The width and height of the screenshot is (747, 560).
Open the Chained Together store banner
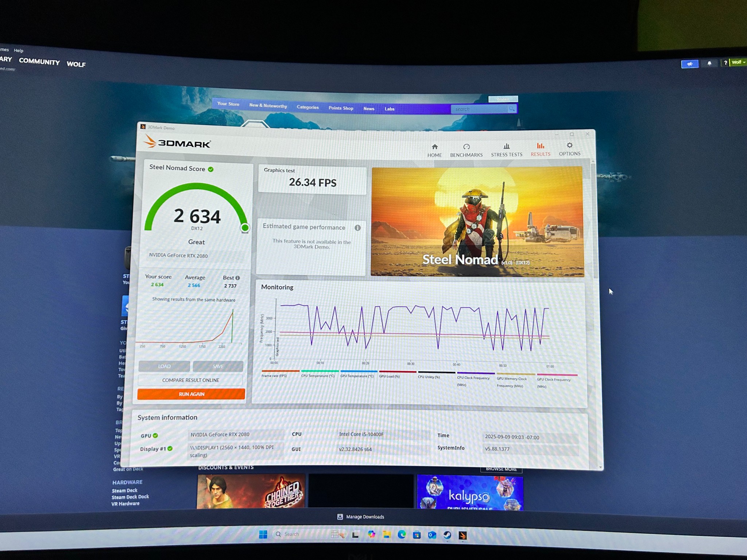point(251,491)
